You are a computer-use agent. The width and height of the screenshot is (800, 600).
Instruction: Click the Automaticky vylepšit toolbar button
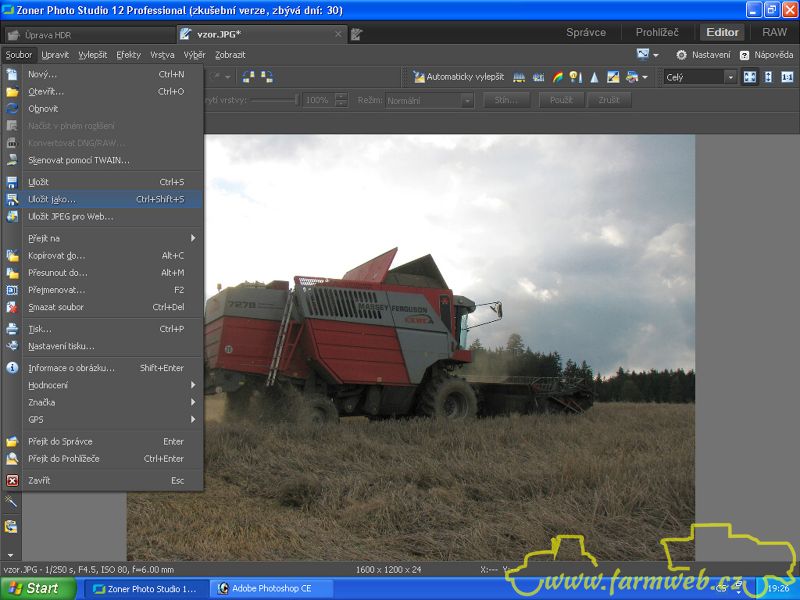[460, 77]
